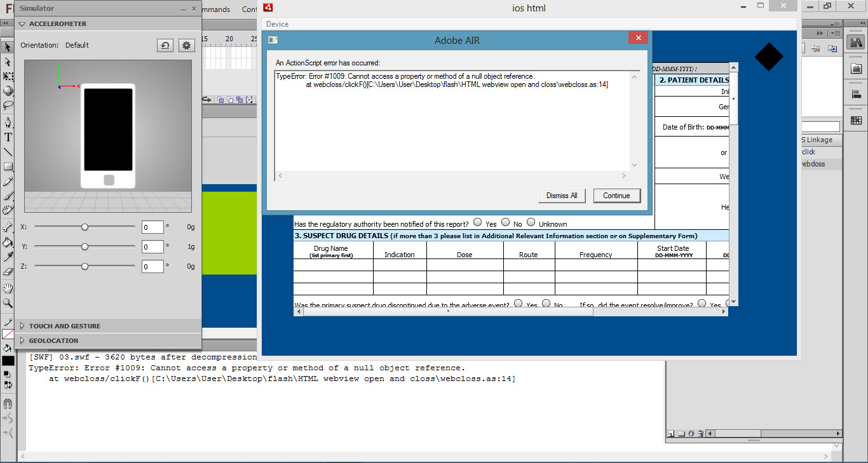Image resolution: width=868 pixels, height=463 pixels.
Task: Click the Y axis slider handle
Action: tap(85, 246)
